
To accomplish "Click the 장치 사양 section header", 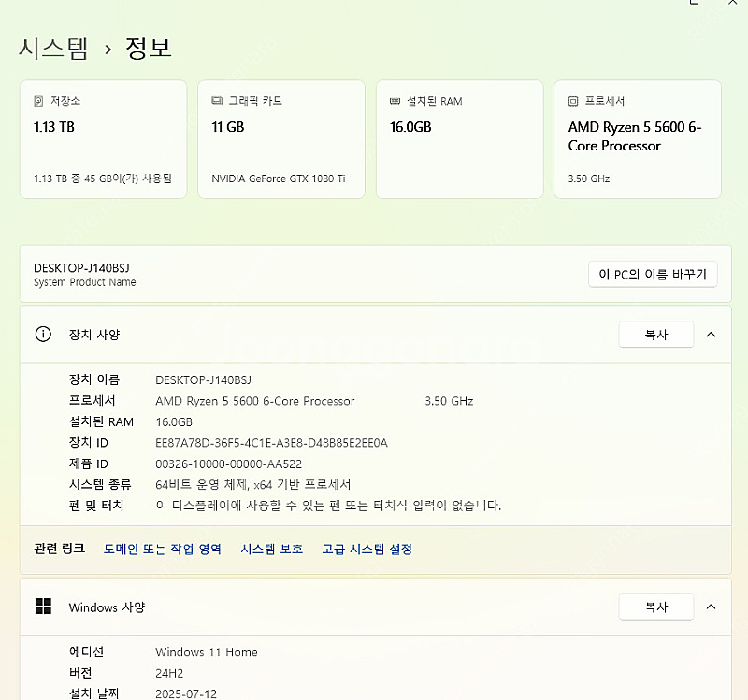I will tap(376, 335).
